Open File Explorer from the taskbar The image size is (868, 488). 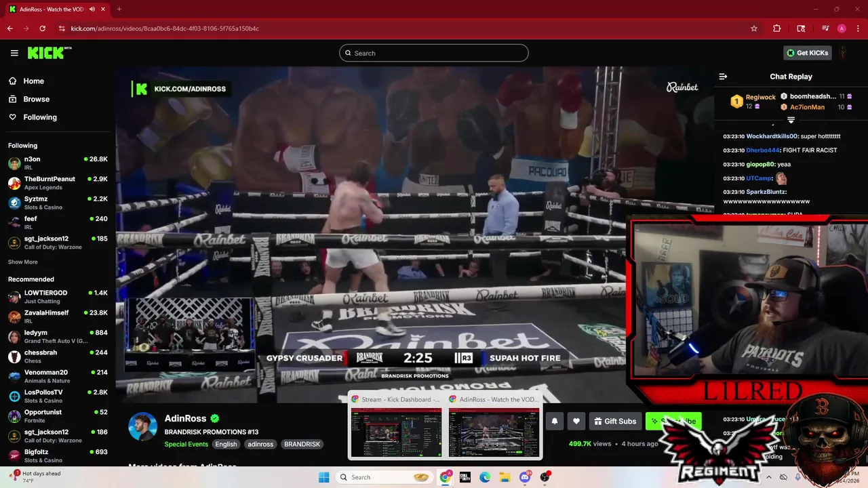click(x=505, y=477)
